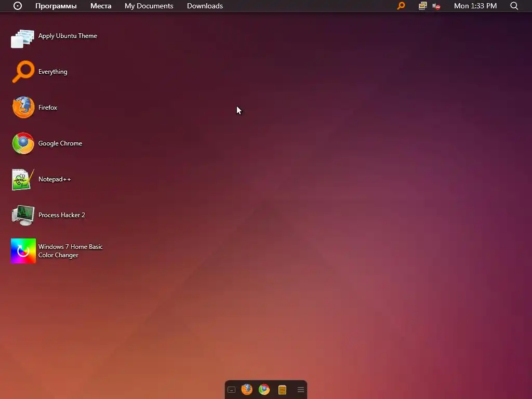Open the Программы menu
The height and width of the screenshot is (399, 532).
[x=56, y=6]
